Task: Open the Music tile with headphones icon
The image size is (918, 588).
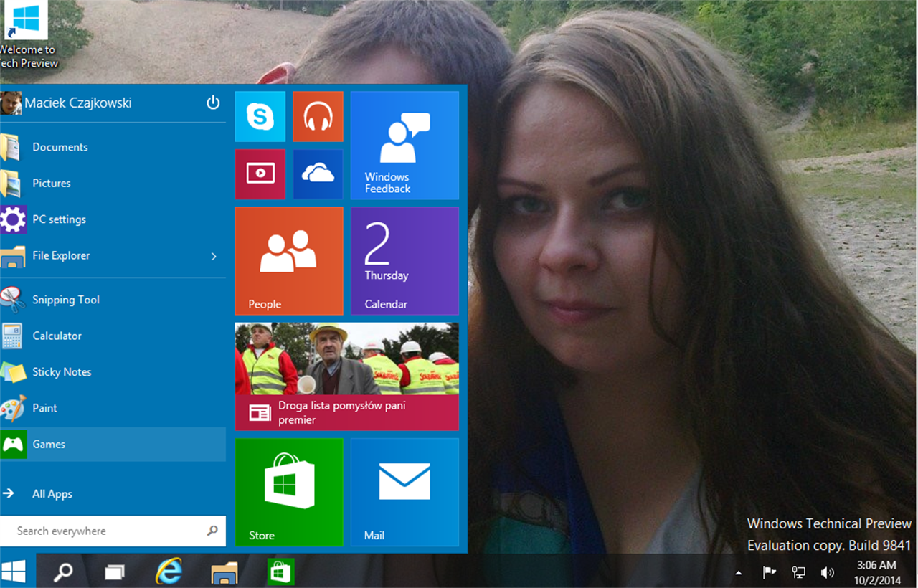Action: (318, 116)
